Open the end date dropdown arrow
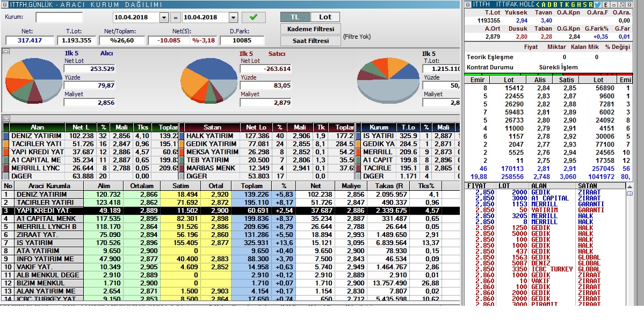 tap(233, 18)
